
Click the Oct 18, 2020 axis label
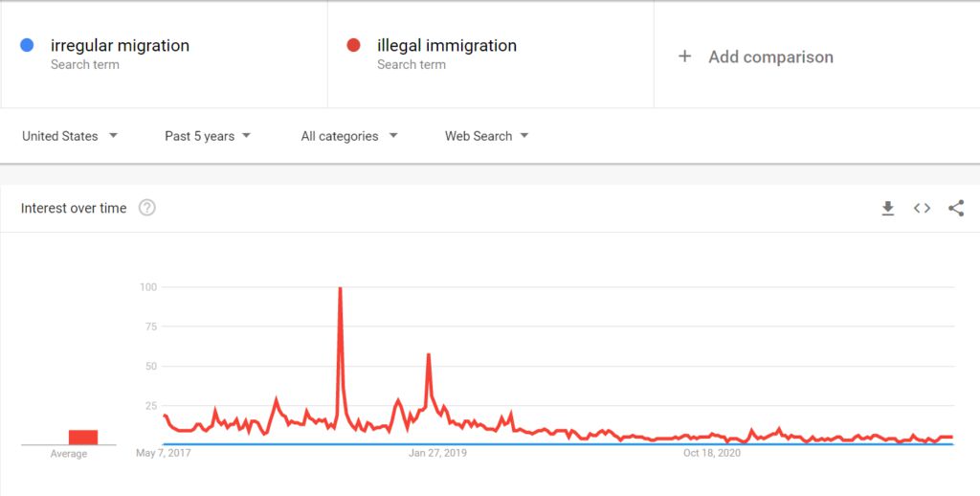pos(713,453)
